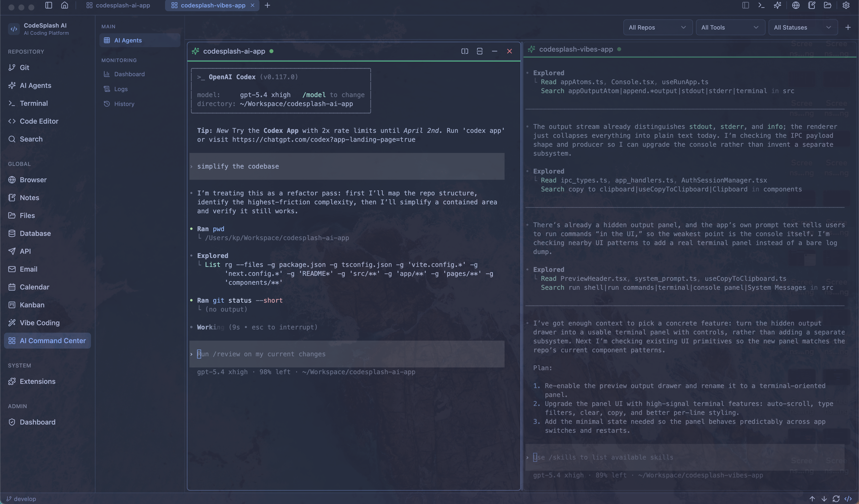This screenshot has height=504, width=859.
Task: Select AI Agents in the sidebar
Action: (35, 85)
